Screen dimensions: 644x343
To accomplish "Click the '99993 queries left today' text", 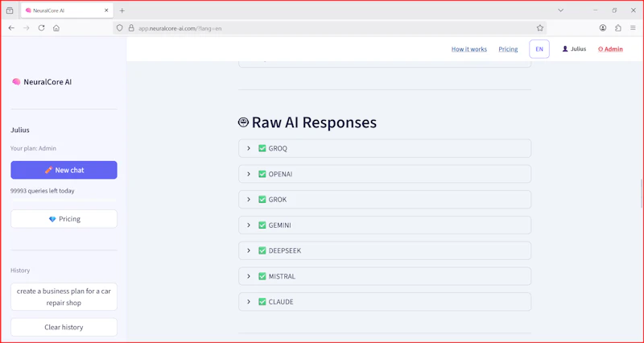I will [x=43, y=191].
